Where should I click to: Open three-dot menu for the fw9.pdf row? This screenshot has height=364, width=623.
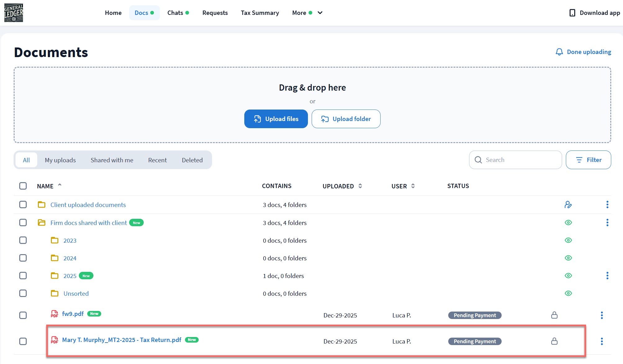click(602, 315)
